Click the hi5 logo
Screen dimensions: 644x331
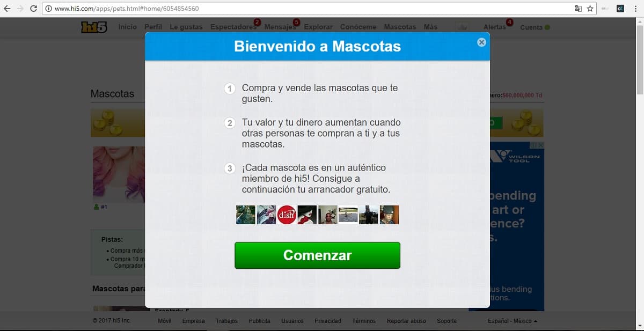pyautogui.click(x=94, y=27)
